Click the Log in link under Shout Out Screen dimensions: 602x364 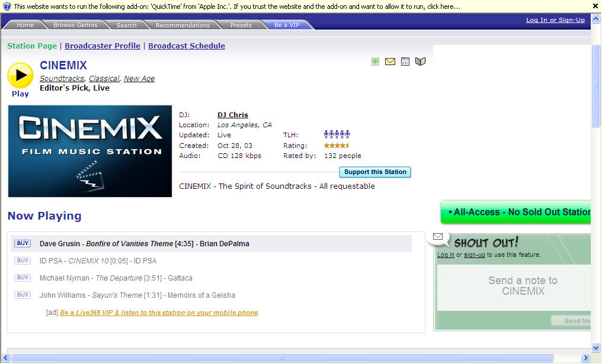pyautogui.click(x=446, y=255)
